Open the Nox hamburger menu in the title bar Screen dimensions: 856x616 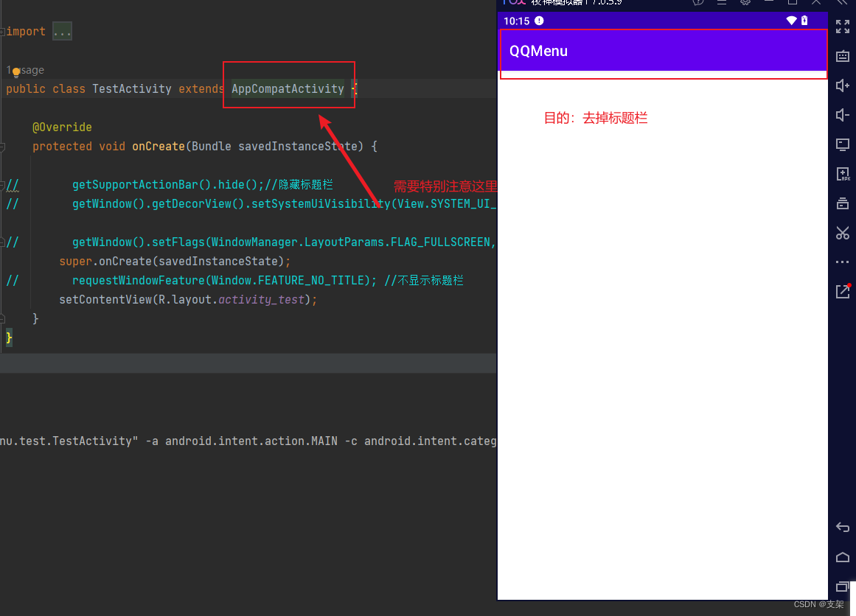coord(721,3)
